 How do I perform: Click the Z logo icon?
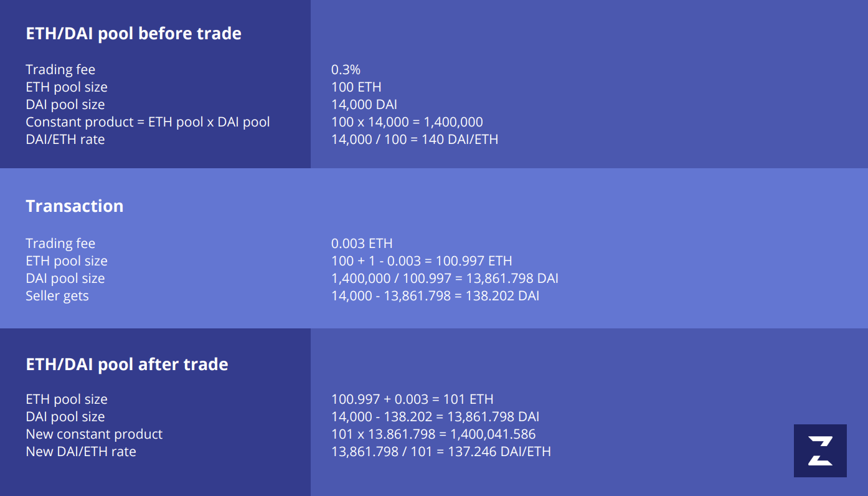(x=820, y=451)
